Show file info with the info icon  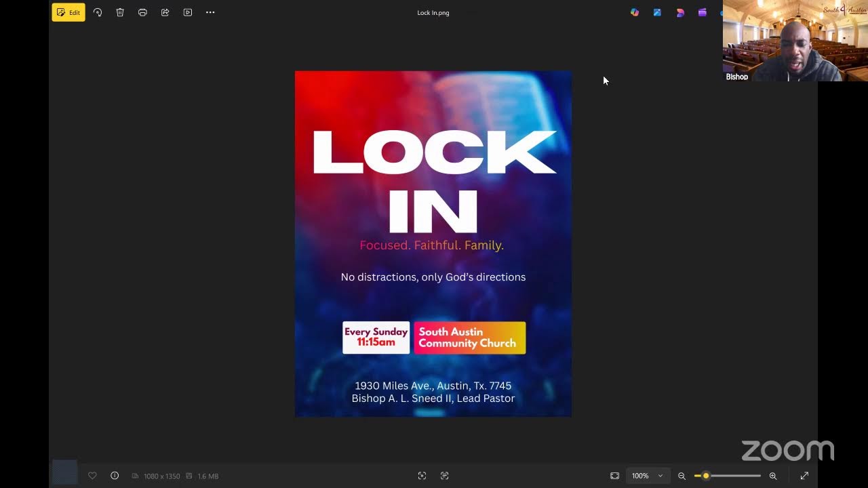click(115, 476)
